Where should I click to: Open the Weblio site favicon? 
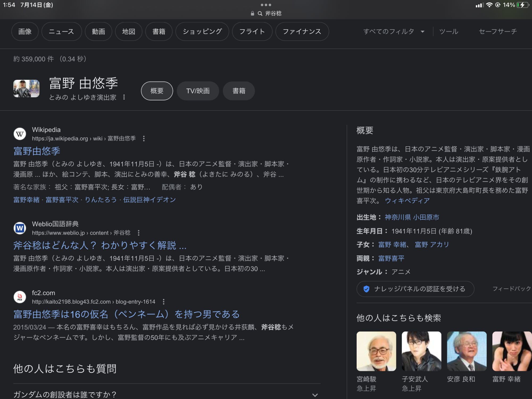[20, 228]
